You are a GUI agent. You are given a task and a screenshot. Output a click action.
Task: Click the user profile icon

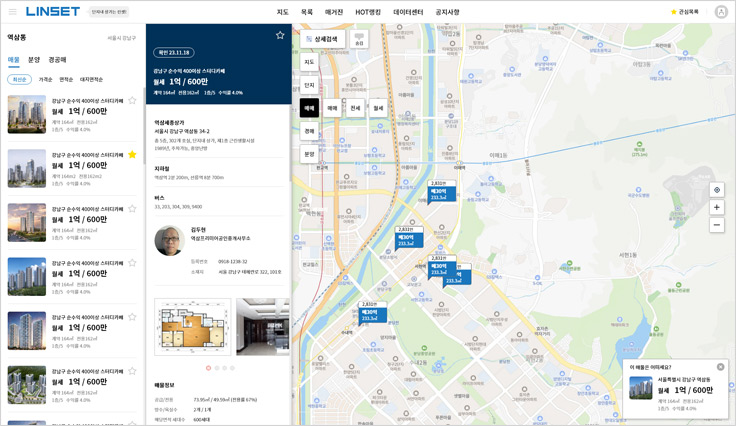point(721,12)
